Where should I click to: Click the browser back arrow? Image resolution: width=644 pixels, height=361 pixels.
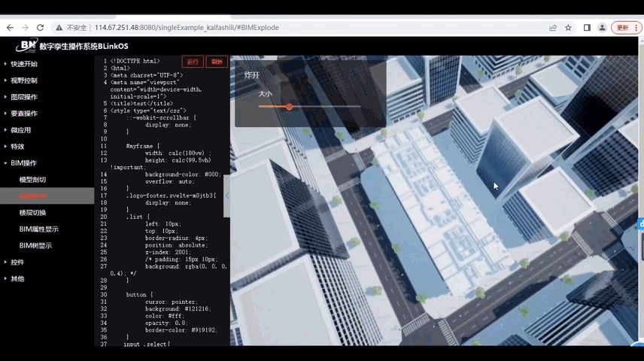tap(10, 28)
